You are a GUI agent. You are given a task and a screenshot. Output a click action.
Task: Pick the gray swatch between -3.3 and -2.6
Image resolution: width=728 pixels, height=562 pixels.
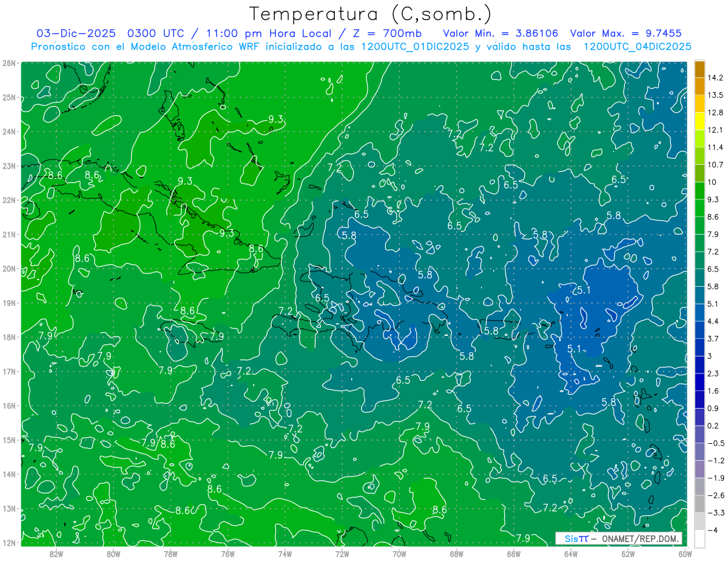point(699,504)
